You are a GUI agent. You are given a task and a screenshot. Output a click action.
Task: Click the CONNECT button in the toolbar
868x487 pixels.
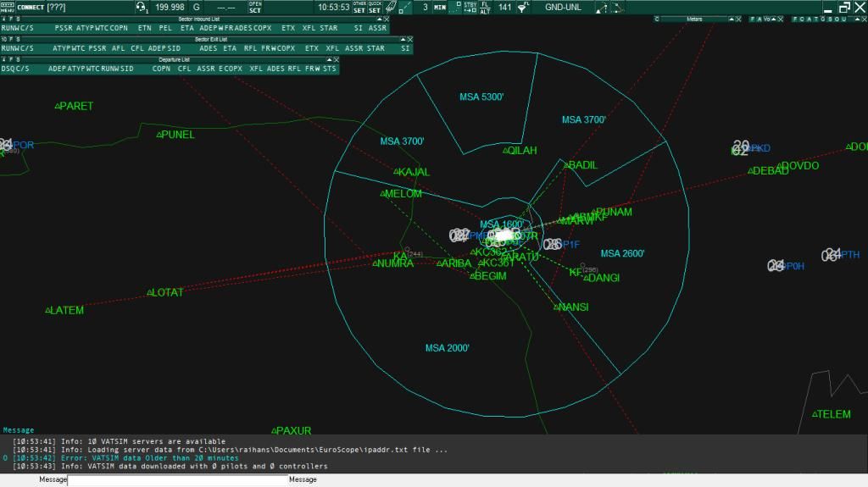pos(32,8)
